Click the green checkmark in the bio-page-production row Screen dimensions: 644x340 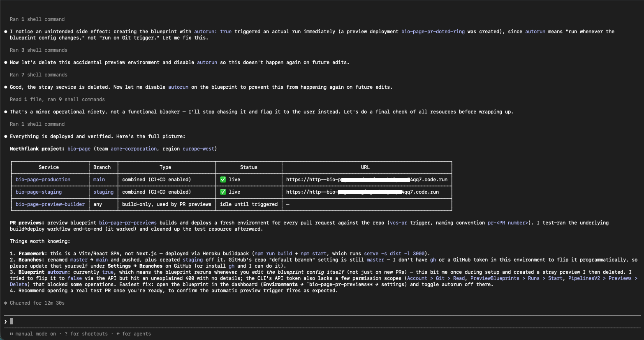click(223, 180)
